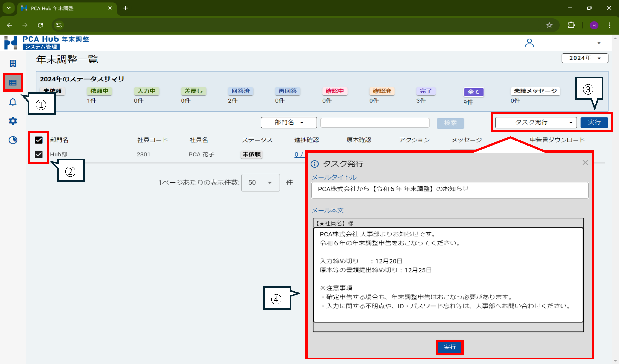Click the user account person icon
Viewport: 619px width, 364px height.
click(529, 43)
